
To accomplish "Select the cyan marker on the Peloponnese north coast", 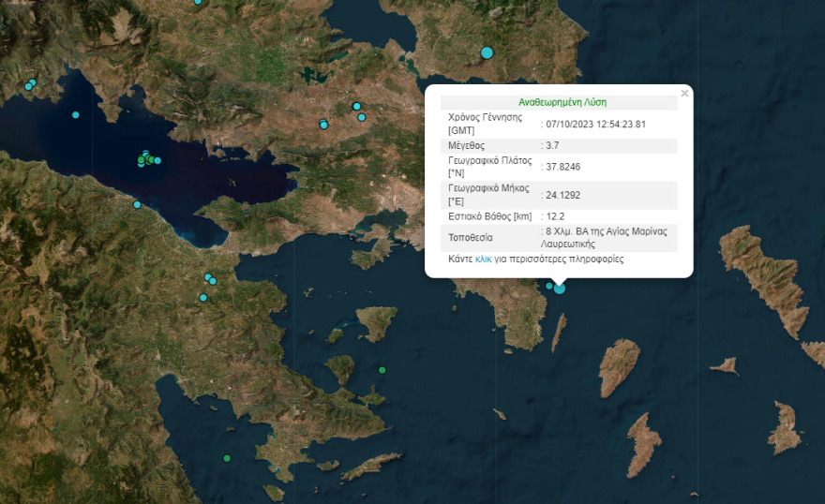I will point(137,204).
